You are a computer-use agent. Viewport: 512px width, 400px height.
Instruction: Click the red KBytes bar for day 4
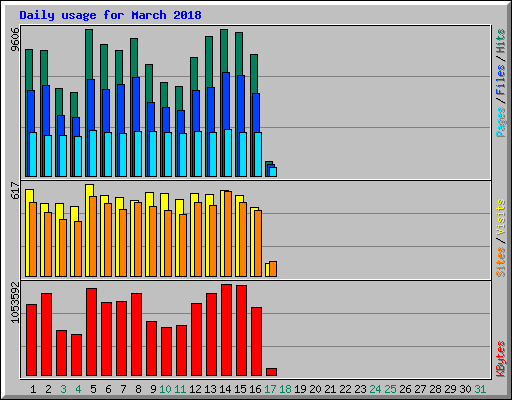[x=76, y=355]
